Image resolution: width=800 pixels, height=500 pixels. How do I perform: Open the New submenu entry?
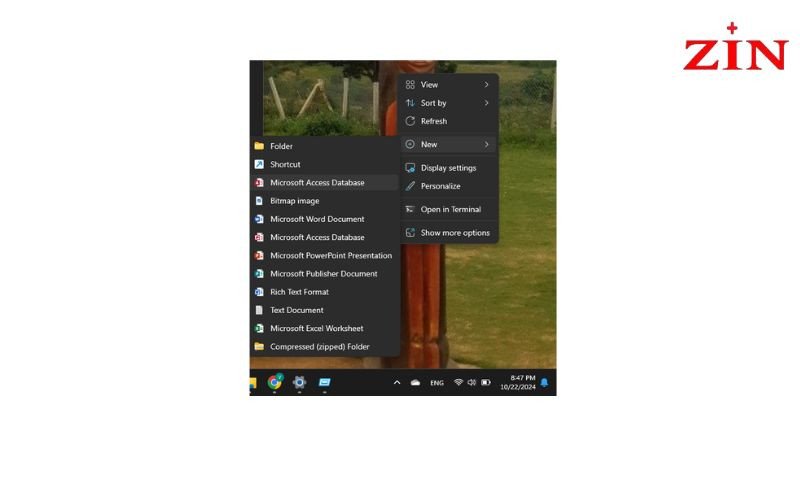pyautogui.click(x=447, y=144)
